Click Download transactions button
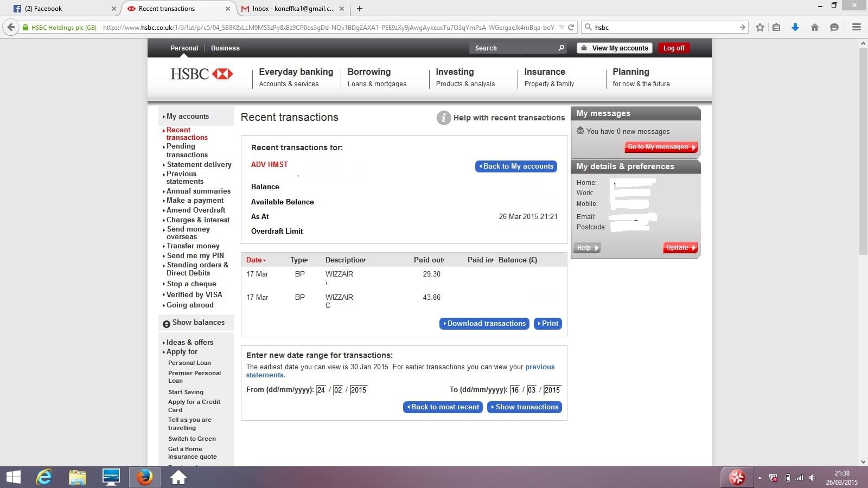Viewport: 868px width, 488px height. click(484, 324)
